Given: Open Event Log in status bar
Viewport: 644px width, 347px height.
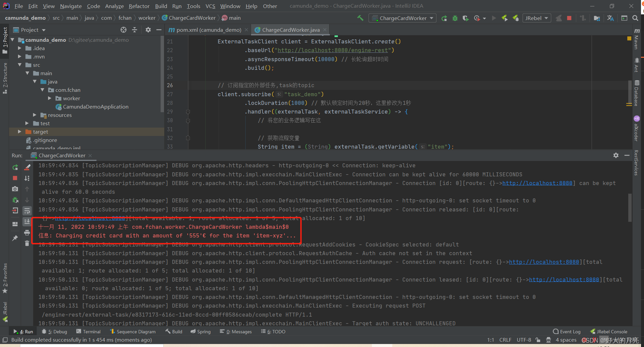Looking at the screenshot, I should click(567, 332).
